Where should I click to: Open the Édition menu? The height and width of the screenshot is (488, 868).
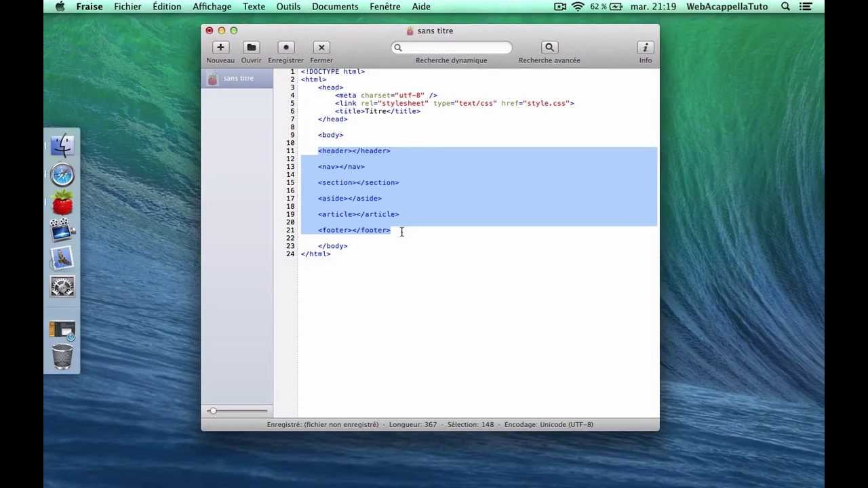pyautogui.click(x=167, y=7)
